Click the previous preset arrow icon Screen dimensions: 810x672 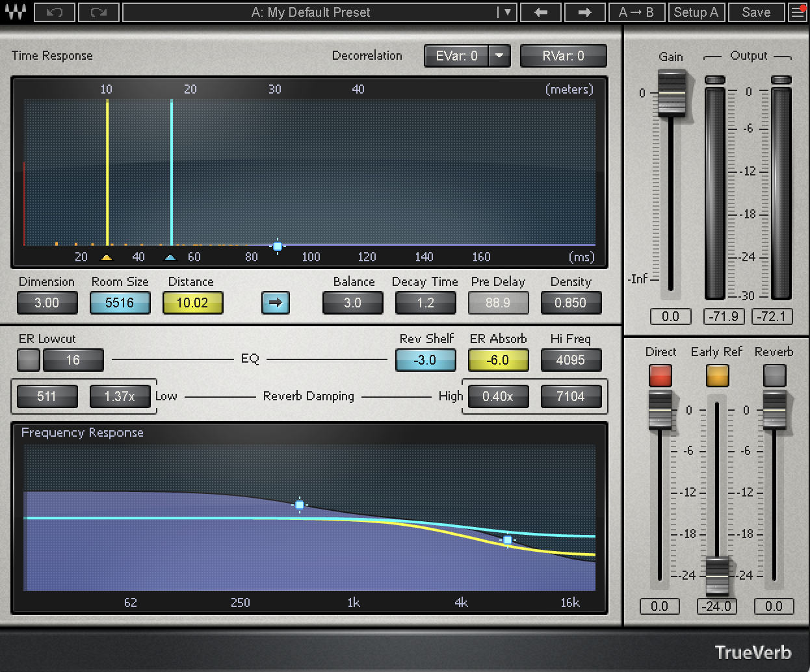click(x=541, y=12)
